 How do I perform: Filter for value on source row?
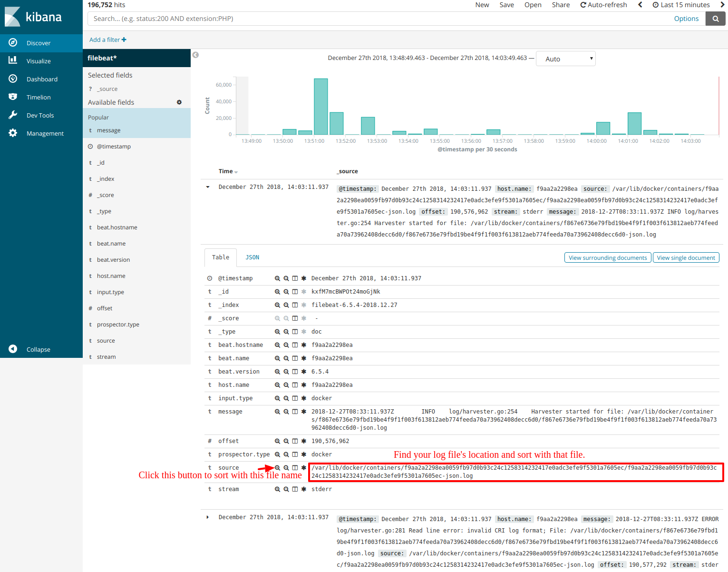pyautogui.click(x=277, y=468)
